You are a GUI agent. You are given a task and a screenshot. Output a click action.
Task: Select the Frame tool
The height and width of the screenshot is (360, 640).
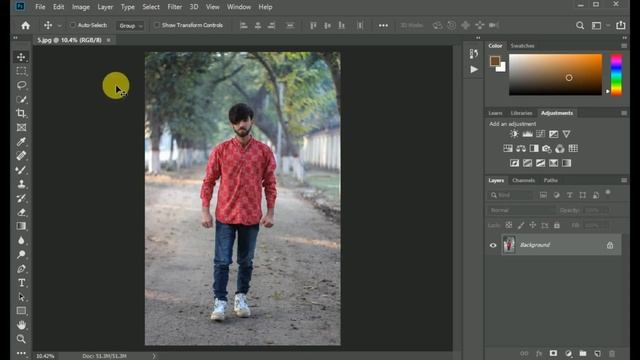[x=21, y=127]
